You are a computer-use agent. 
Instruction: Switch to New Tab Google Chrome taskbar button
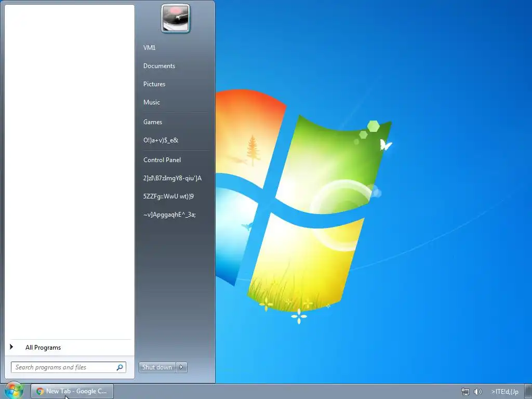72,391
